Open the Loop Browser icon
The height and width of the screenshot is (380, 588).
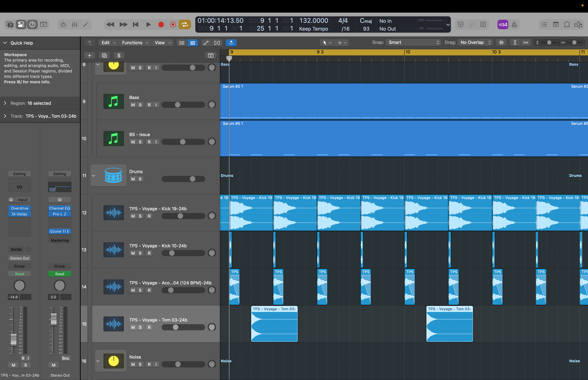[567, 24]
